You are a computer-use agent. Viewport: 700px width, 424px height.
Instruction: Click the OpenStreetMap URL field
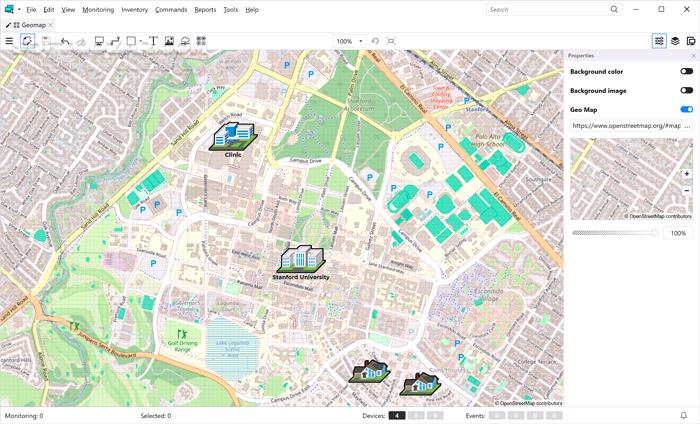pos(626,126)
